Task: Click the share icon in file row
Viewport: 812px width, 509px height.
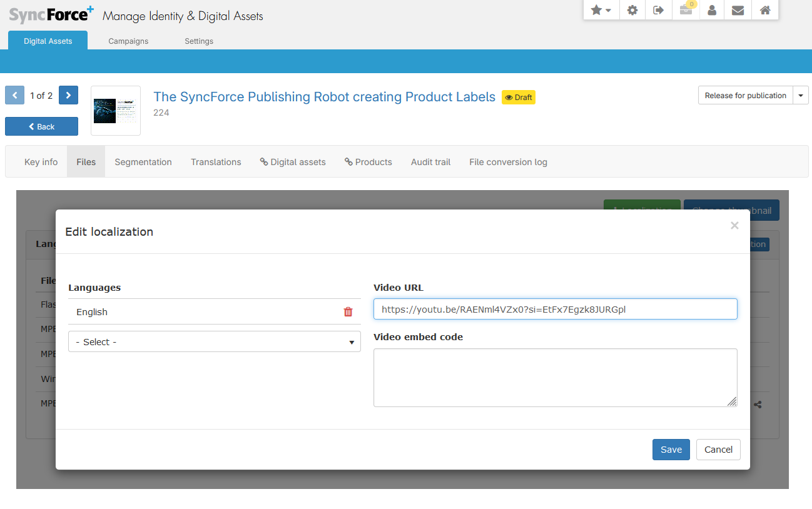Action: 758,405
